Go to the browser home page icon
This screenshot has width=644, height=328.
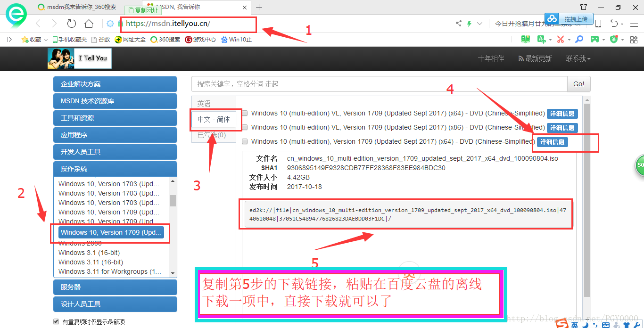[89, 24]
